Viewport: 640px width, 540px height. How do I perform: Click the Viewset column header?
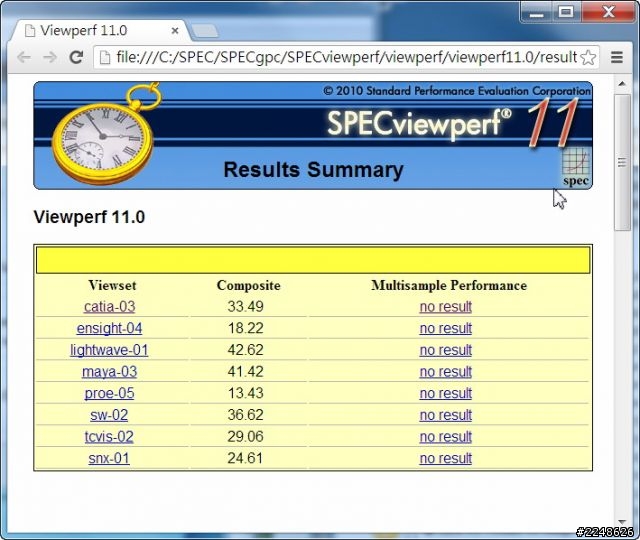tap(112, 285)
